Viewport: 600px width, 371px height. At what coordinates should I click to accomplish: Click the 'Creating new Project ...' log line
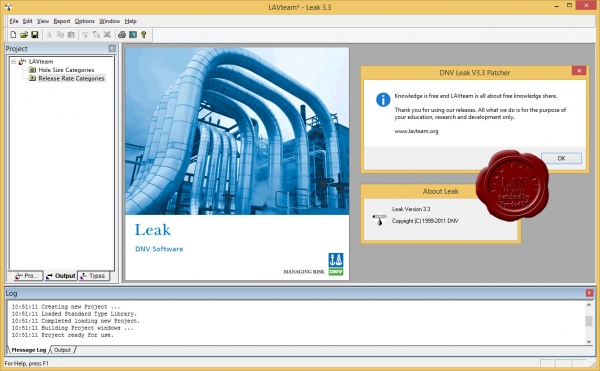pos(65,307)
